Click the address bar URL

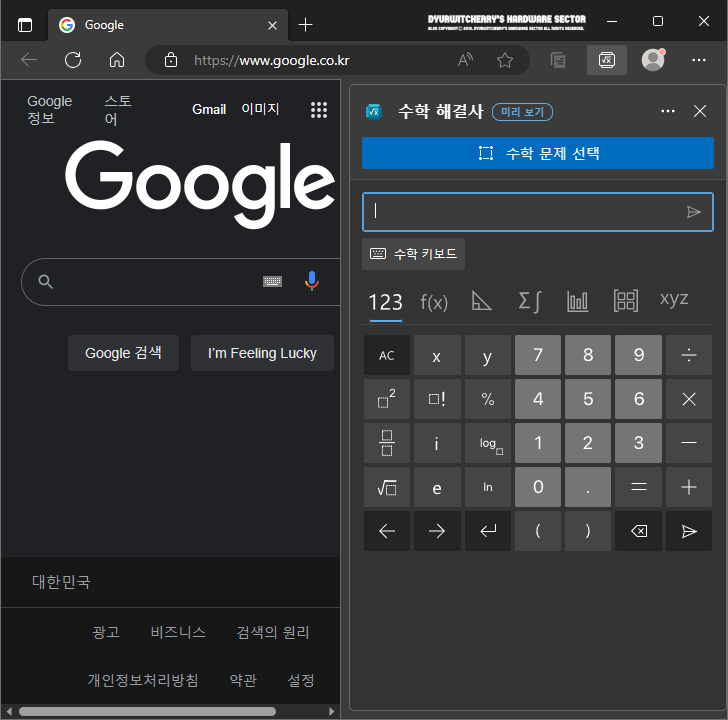point(272,60)
